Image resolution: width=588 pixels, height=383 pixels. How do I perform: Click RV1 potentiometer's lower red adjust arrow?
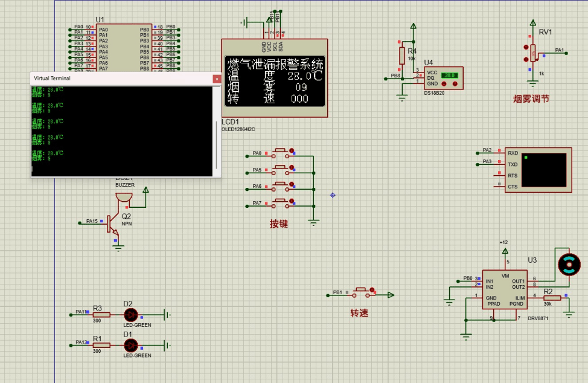[x=526, y=59]
